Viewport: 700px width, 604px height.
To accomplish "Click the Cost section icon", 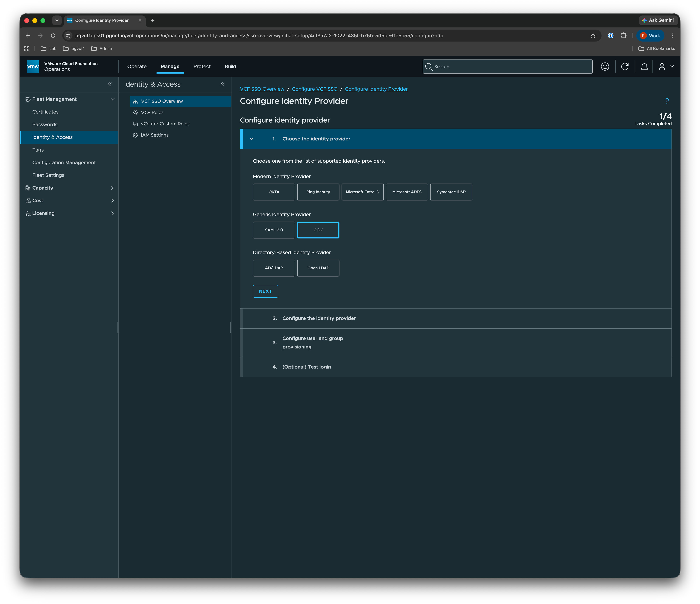I will pyautogui.click(x=28, y=200).
